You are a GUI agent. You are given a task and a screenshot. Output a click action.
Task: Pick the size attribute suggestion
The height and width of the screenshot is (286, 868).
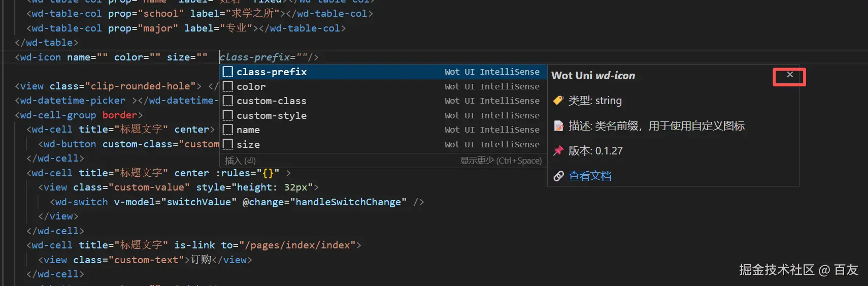point(248,144)
